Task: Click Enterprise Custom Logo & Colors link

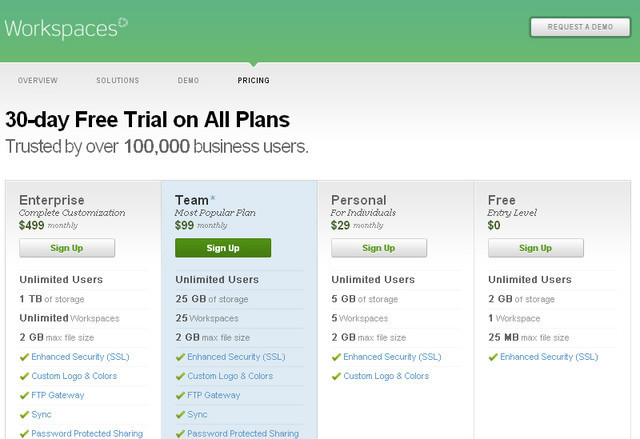Action: [x=74, y=376]
